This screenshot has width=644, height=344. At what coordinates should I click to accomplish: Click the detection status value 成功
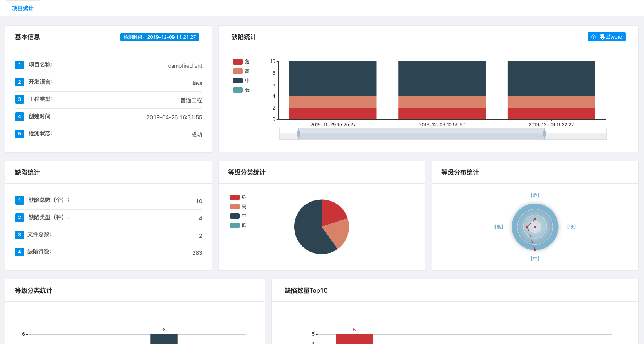[197, 135]
